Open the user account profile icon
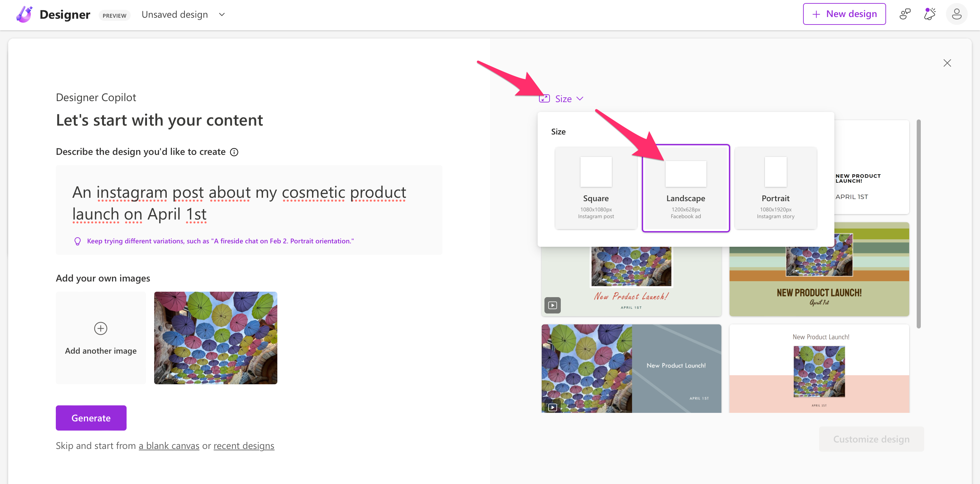 pyautogui.click(x=957, y=14)
